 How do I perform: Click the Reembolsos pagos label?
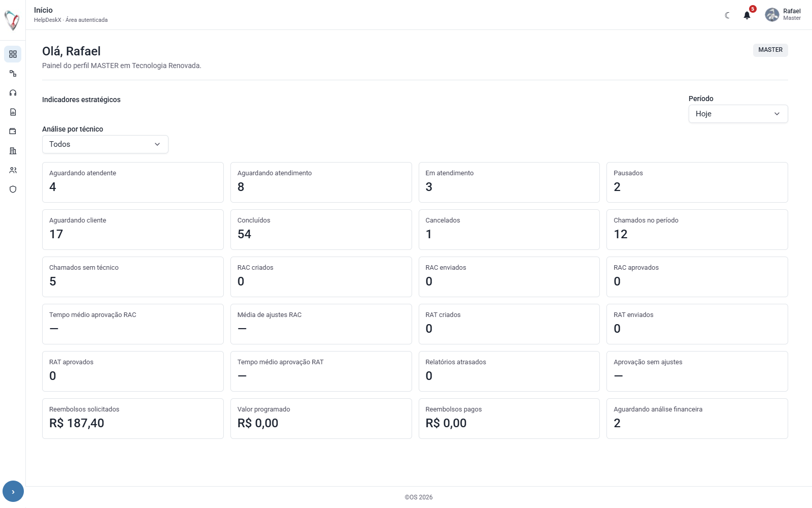(454, 409)
